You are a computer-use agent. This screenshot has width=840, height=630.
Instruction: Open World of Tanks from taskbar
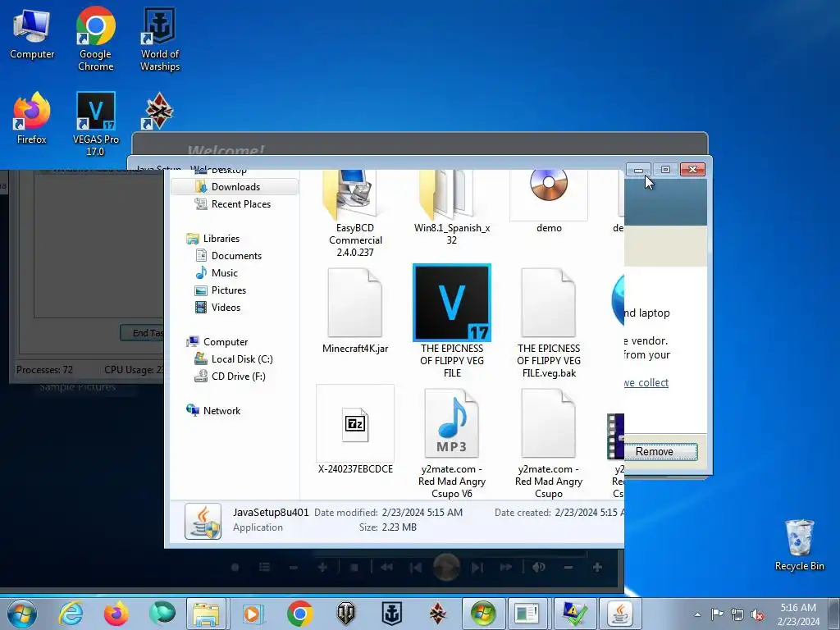(345, 614)
